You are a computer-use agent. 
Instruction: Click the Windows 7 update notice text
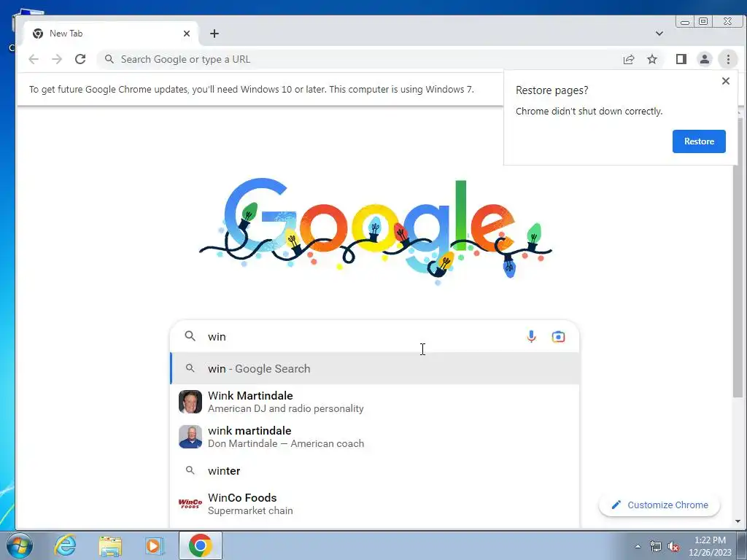252,90
